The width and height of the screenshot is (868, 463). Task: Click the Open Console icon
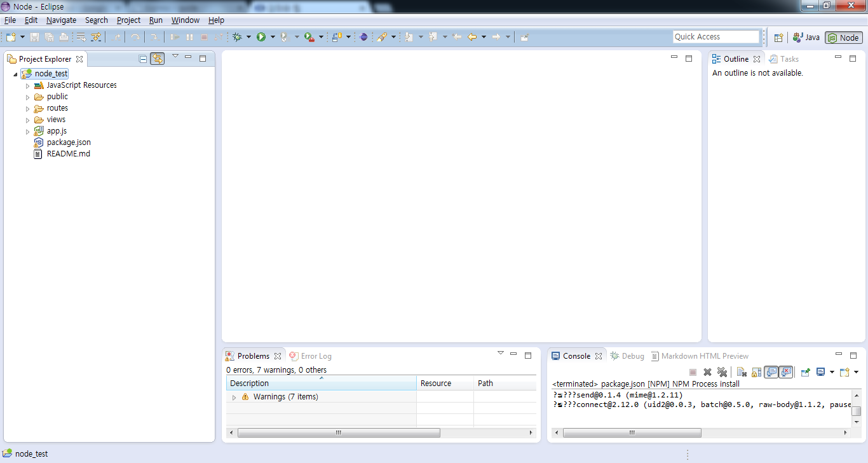[x=844, y=372]
